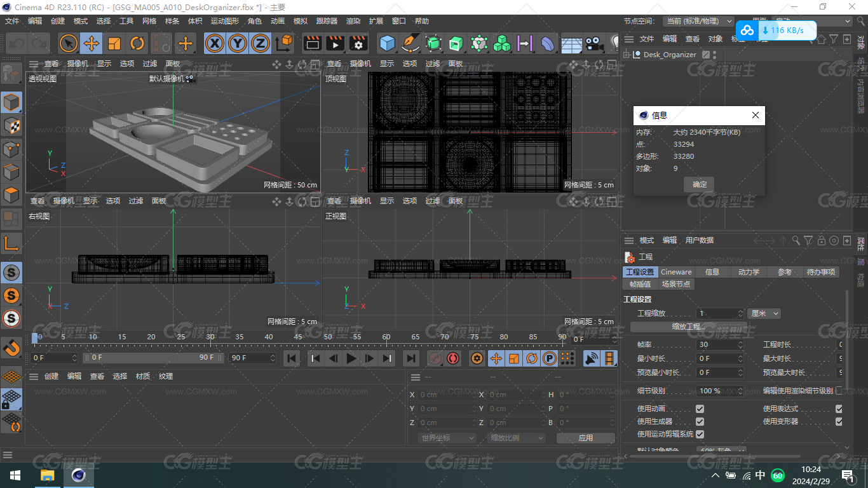Click the 缩放工程 button
This screenshot has height=488, width=868.
[689, 327]
